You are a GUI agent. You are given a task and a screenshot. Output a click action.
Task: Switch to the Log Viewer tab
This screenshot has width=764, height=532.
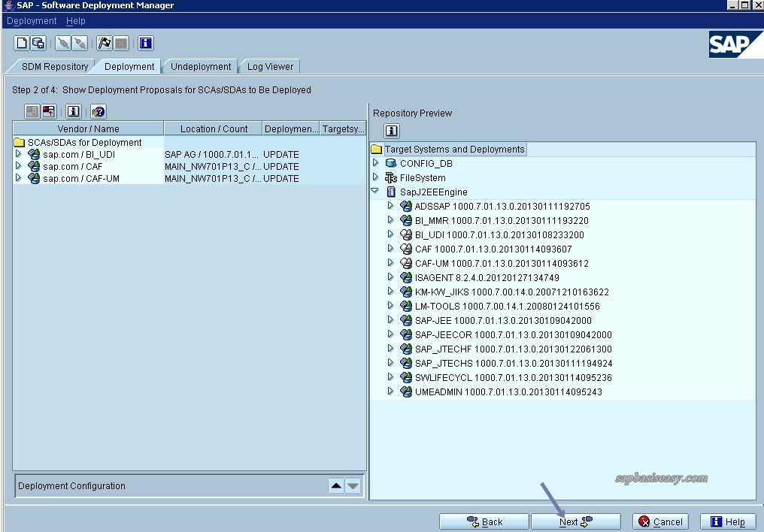[x=268, y=66]
